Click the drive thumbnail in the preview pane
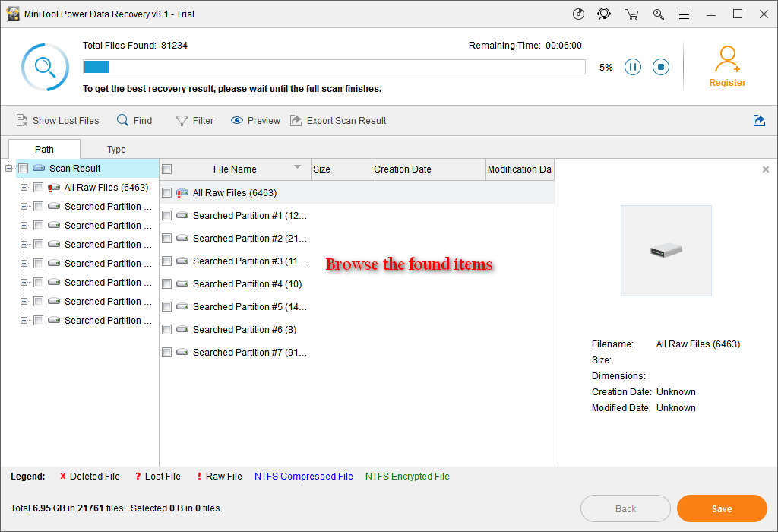This screenshot has width=778, height=532. (x=666, y=251)
